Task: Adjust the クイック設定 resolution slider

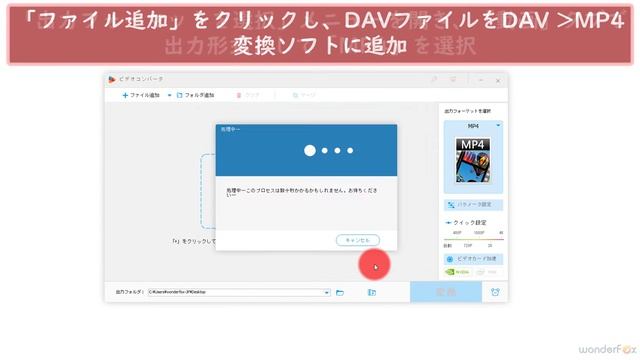Action: (473, 239)
